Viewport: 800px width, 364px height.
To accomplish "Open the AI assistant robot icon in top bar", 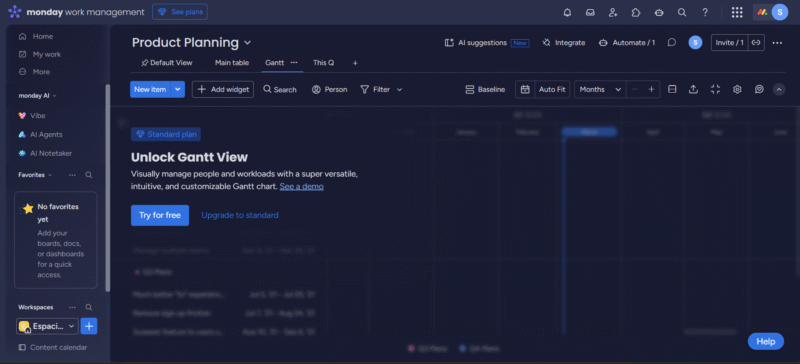I will click(659, 13).
